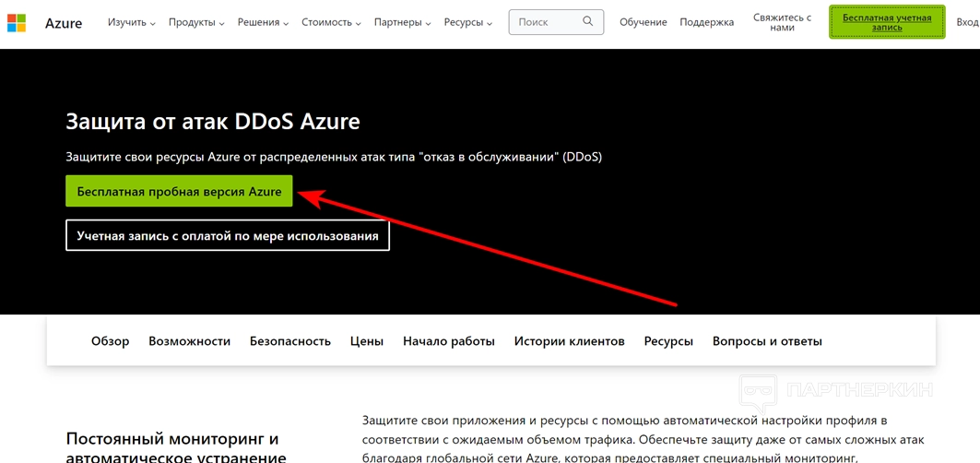Viewport: 980px width, 463px height.
Task: Switch to the Обзор tab
Action: 110,341
